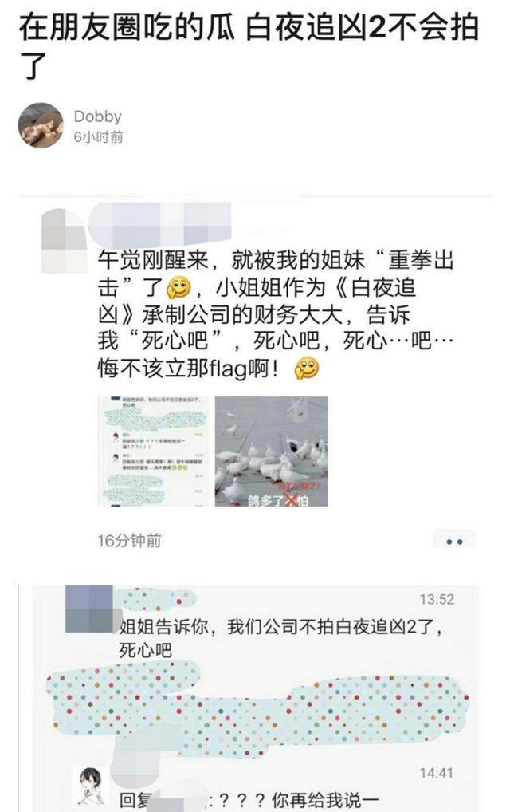Click the blurred poster name in moment

(x=159, y=223)
